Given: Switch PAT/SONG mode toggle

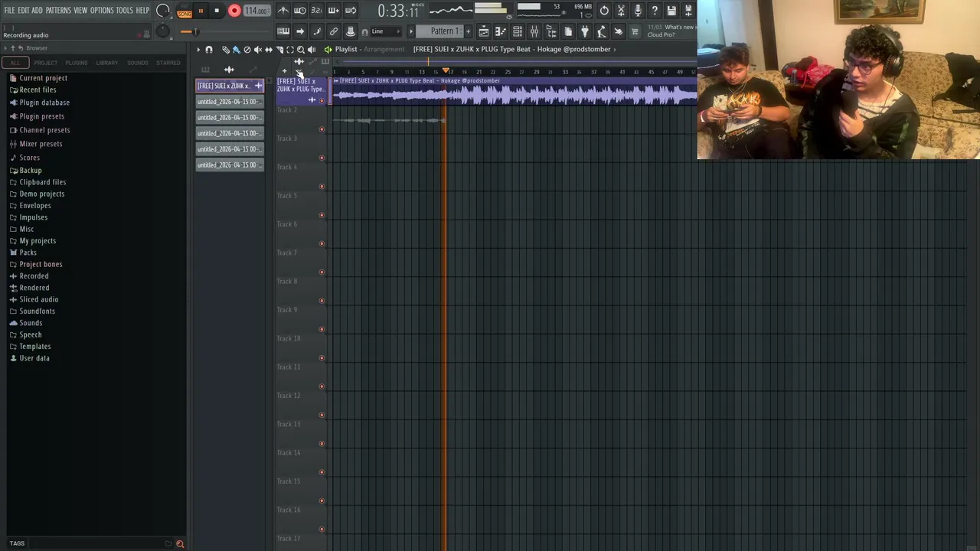Looking at the screenshot, I should tap(185, 11).
